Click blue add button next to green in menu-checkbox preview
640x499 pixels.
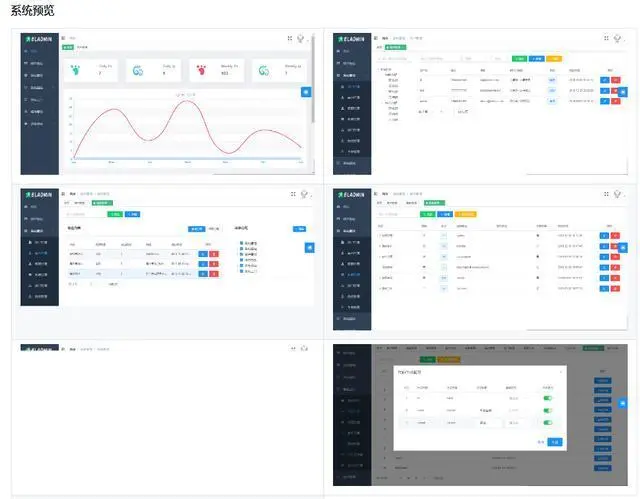click(132, 214)
